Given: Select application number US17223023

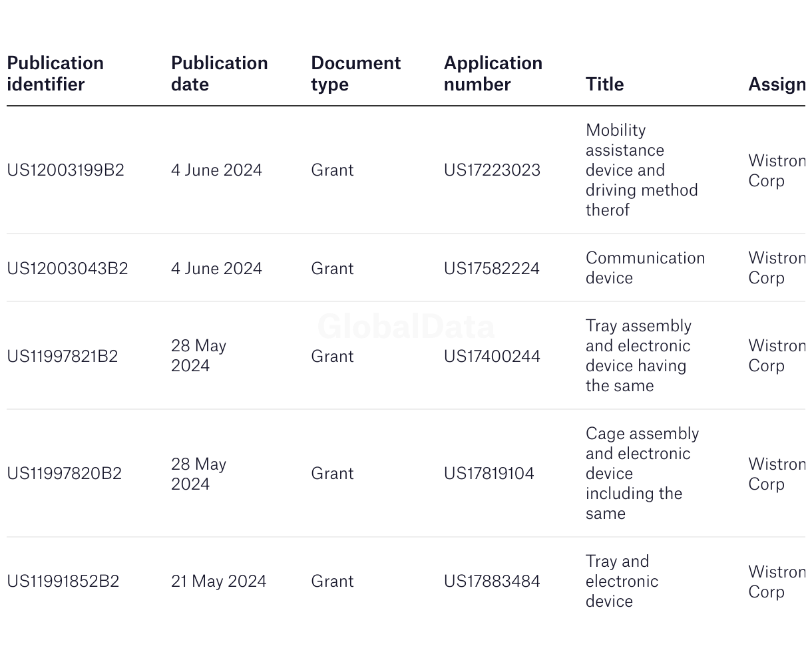Looking at the screenshot, I should (493, 170).
